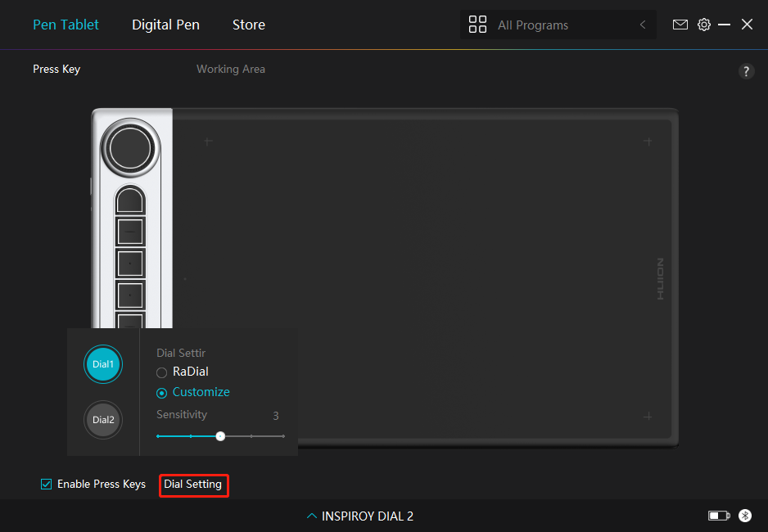
Task: Click the All Programs grid icon
Action: (x=477, y=25)
